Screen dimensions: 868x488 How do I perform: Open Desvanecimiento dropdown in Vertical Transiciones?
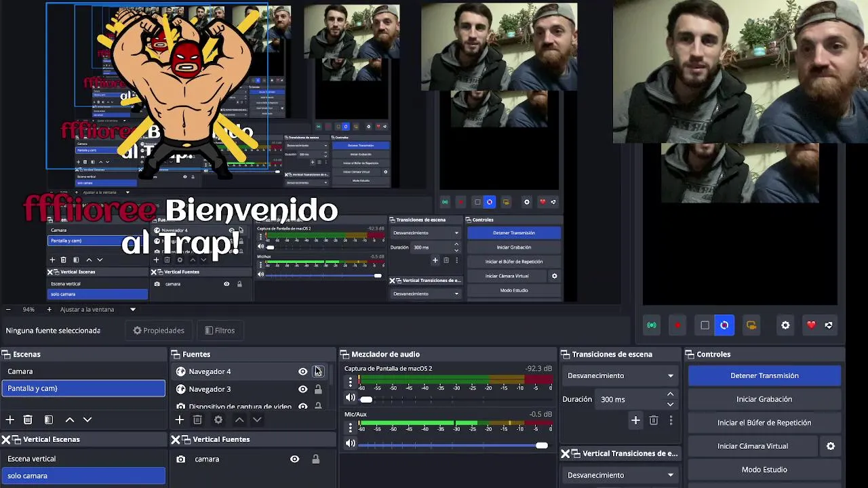[x=620, y=475]
